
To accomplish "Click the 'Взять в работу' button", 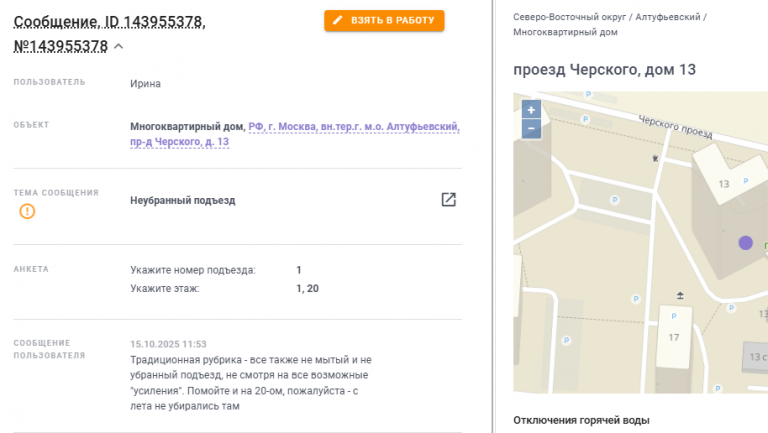I will pyautogui.click(x=384, y=20).
